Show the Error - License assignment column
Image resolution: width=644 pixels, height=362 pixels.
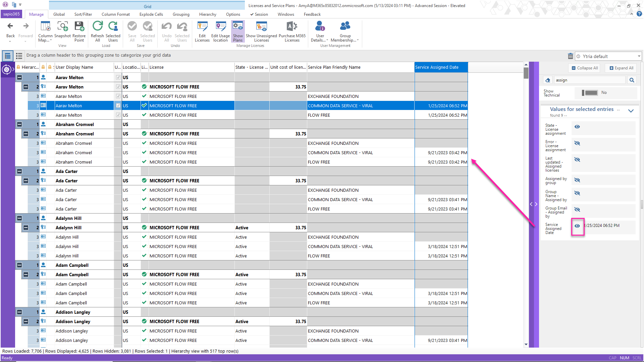[x=577, y=143]
